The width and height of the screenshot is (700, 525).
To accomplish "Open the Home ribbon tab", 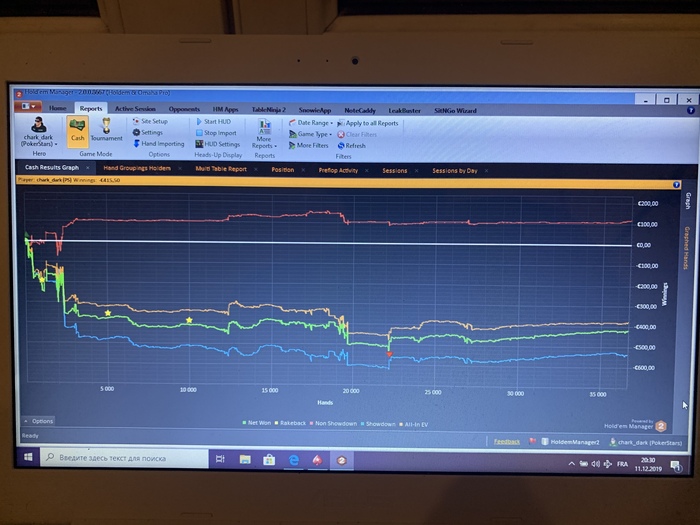I will pyautogui.click(x=58, y=108).
